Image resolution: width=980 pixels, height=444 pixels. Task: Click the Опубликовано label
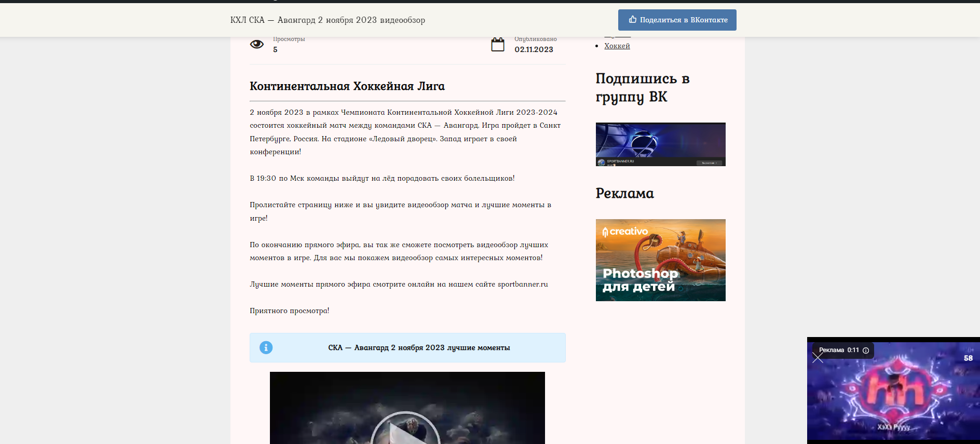[x=536, y=39]
